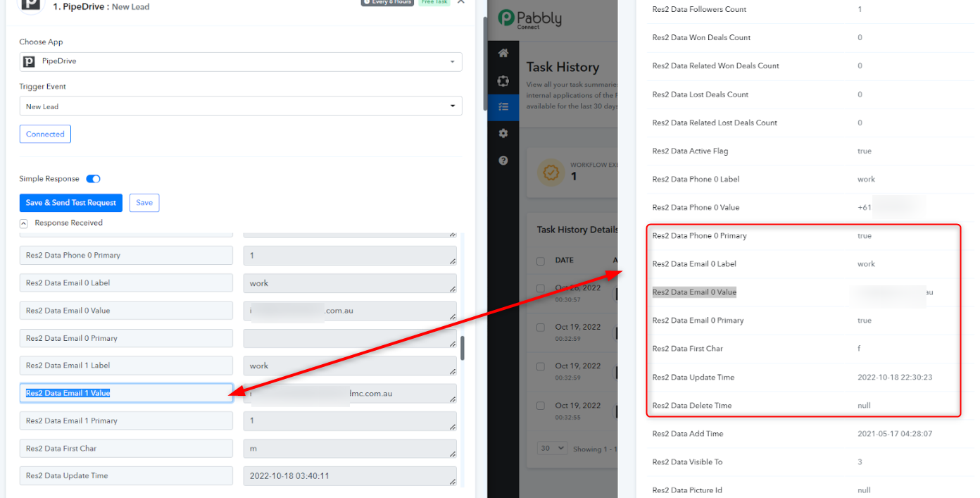Open the Help question-mark icon in sidebar
This screenshot has width=980, height=498.
click(503, 161)
